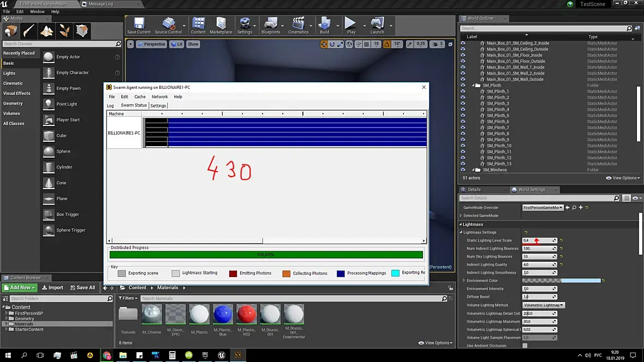The height and width of the screenshot is (362, 644).
Task: Select M_Plastic_Blue material thumbnail
Action: pos(223,315)
